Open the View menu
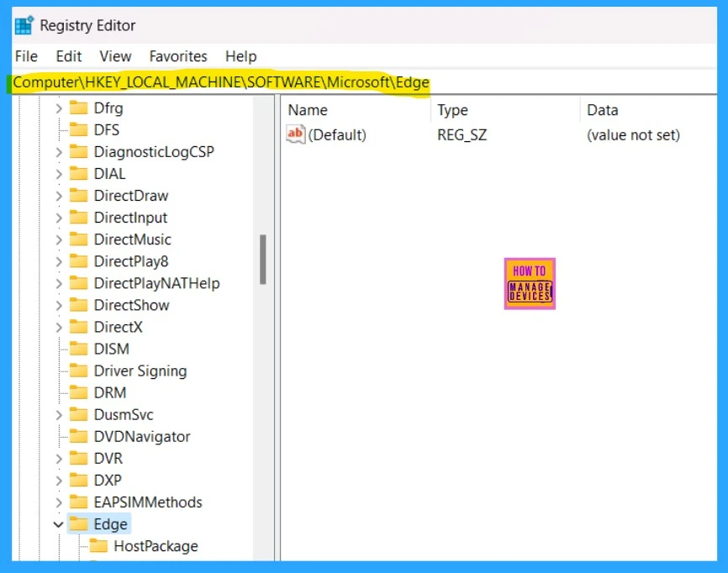Screen dimensions: 728x573 pyautogui.click(x=115, y=56)
